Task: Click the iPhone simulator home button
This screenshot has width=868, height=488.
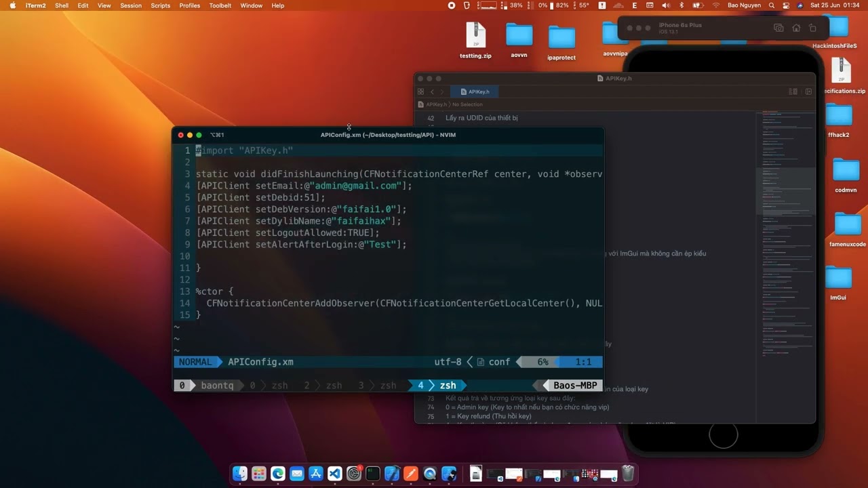Action: coord(723,435)
